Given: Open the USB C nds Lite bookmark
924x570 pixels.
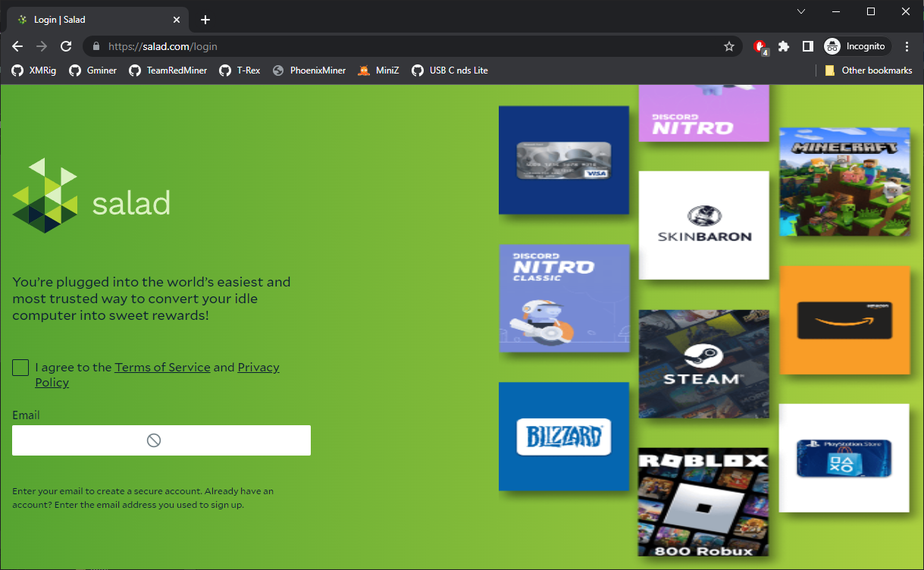Looking at the screenshot, I should (x=450, y=70).
